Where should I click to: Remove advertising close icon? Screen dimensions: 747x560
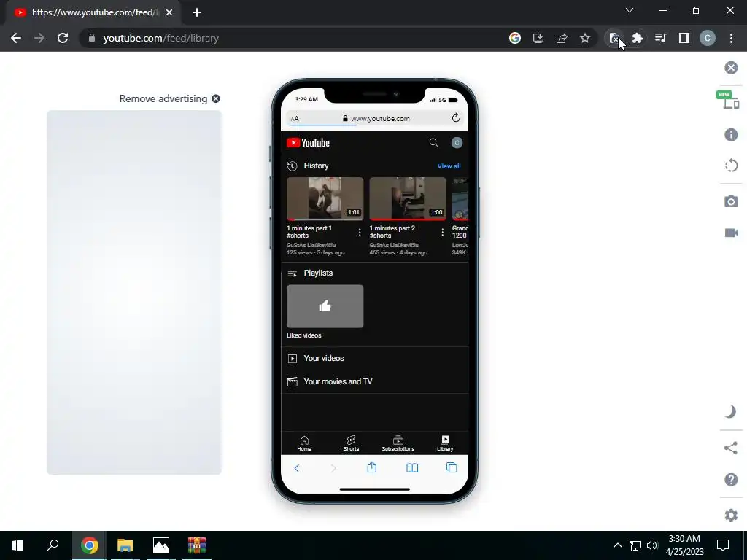[x=216, y=98]
